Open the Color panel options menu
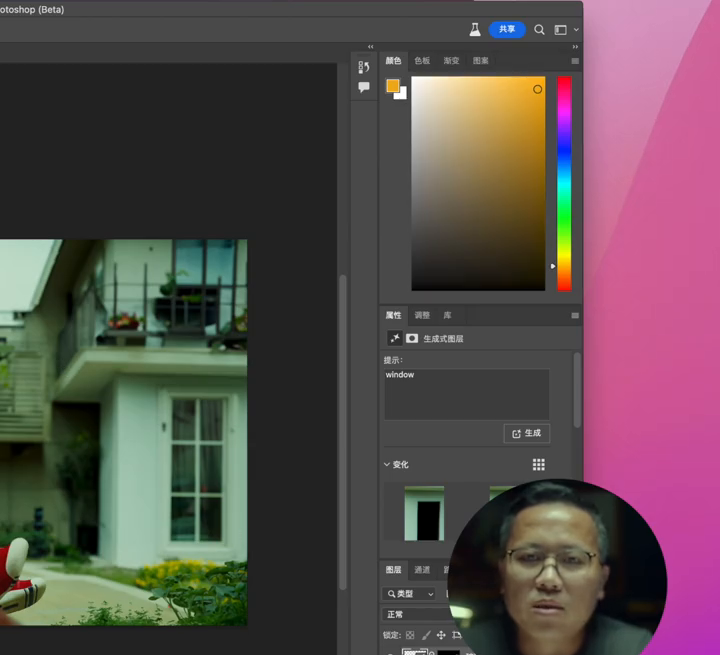This screenshot has width=720, height=655. [x=575, y=61]
